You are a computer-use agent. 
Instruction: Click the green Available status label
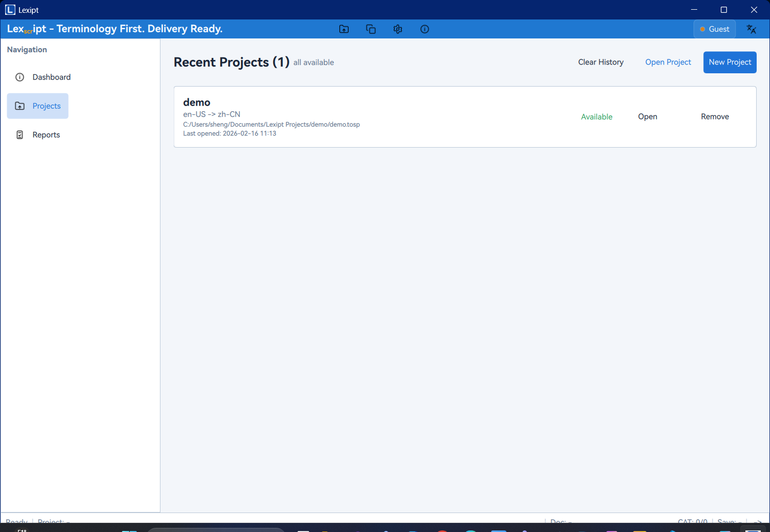point(597,117)
